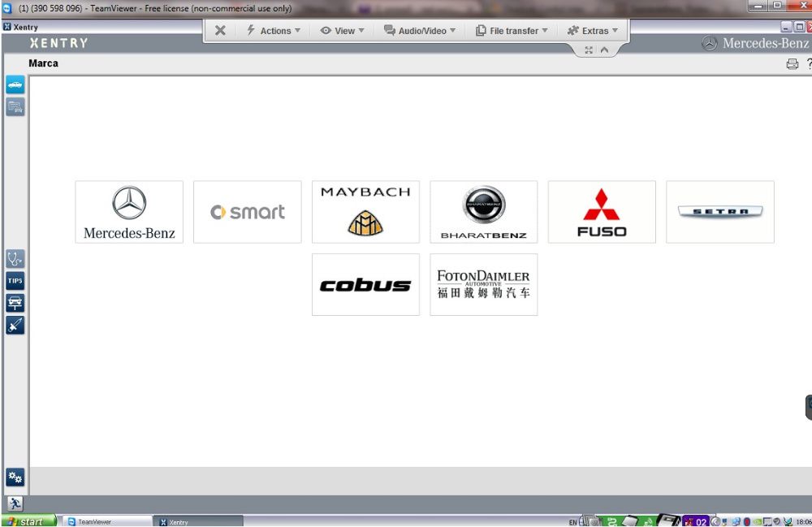812x527 pixels.
Task: Close the TeamViewer session with X
Action: 220,31
